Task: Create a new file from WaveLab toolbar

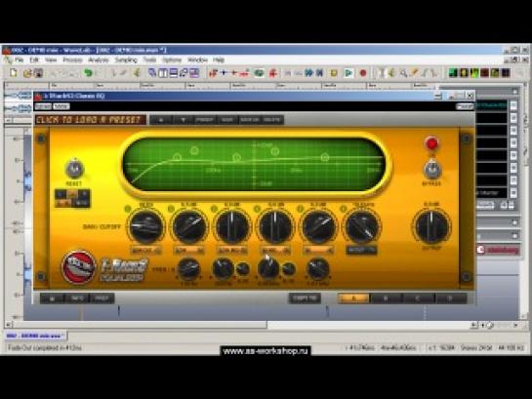Action: (14, 73)
